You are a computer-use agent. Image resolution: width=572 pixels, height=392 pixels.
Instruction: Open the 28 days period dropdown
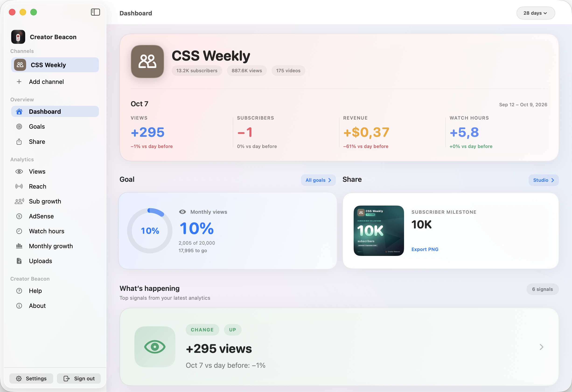(535, 13)
